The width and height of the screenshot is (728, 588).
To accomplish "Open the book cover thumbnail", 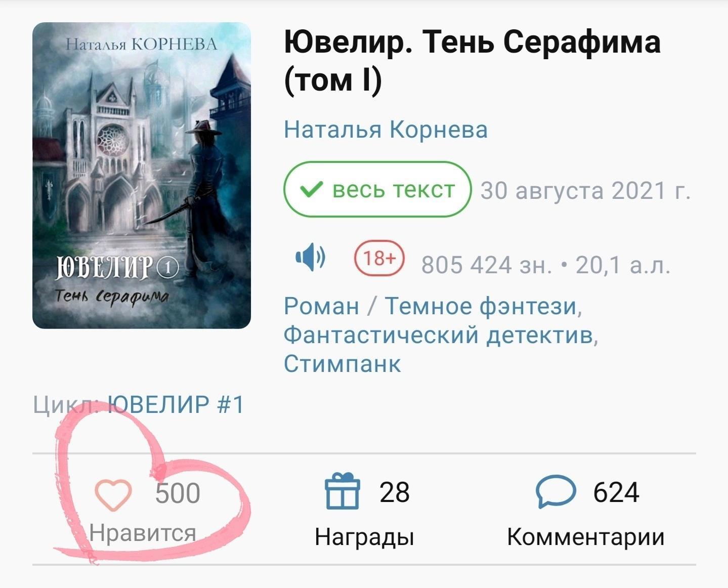I will (142, 176).
